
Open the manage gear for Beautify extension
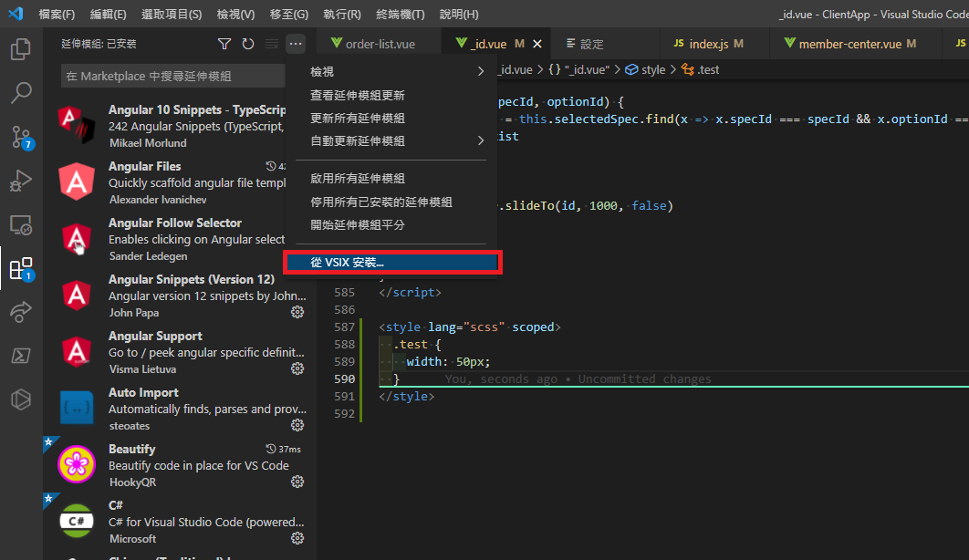click(x=297, y=482)
